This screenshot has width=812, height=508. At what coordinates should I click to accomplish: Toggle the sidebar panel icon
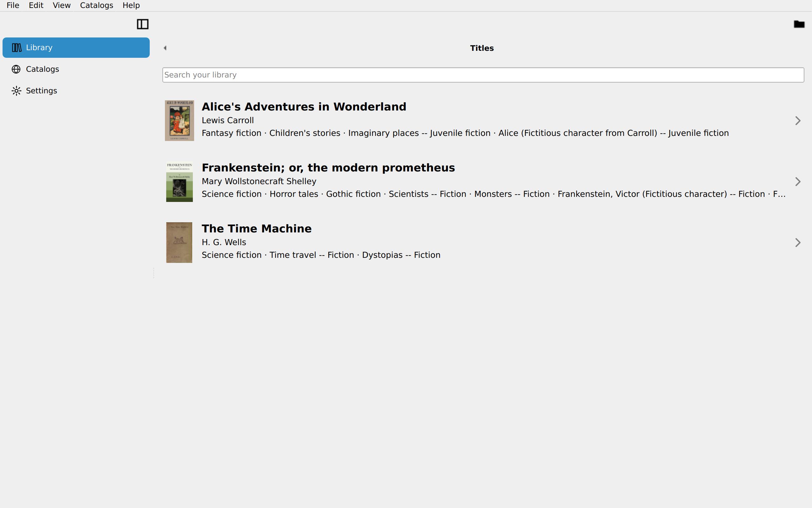coord(143,24)
